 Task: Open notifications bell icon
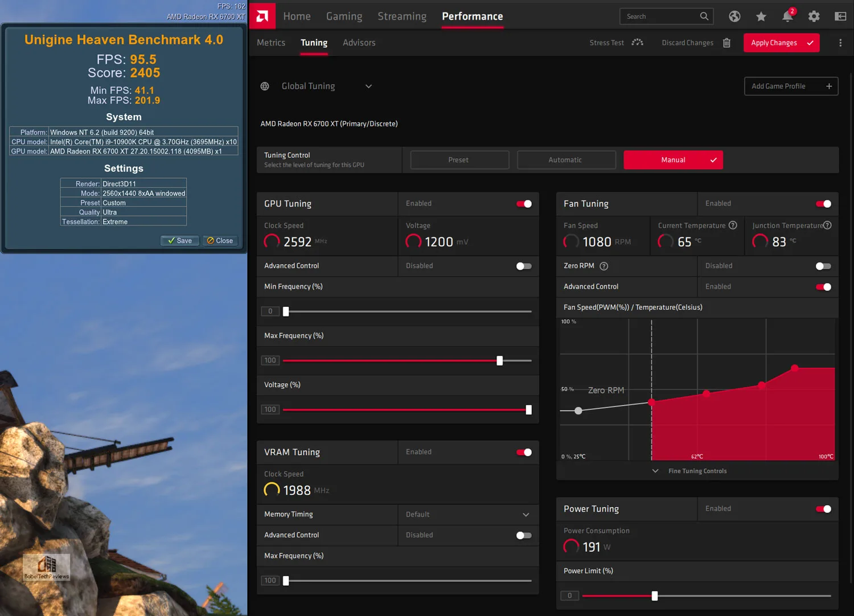click(x=787, y=16)
